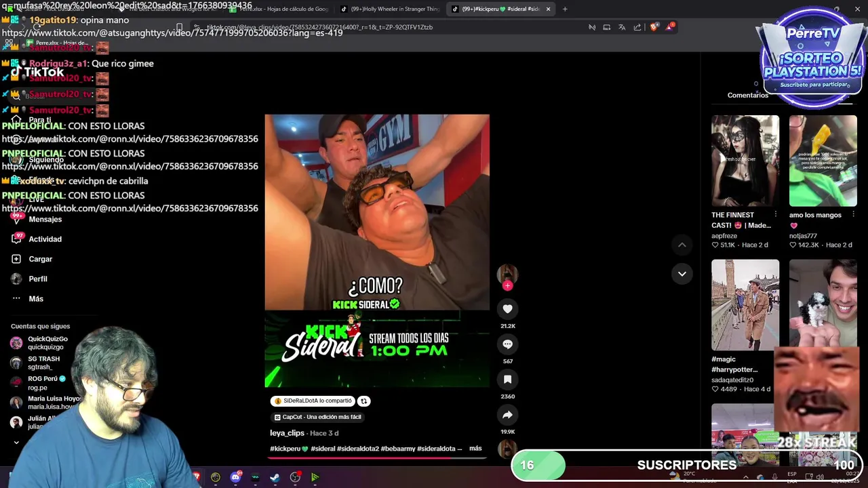
Task: Switch to the Hojas de cálculo de Google tab
Action: (279, 9)
